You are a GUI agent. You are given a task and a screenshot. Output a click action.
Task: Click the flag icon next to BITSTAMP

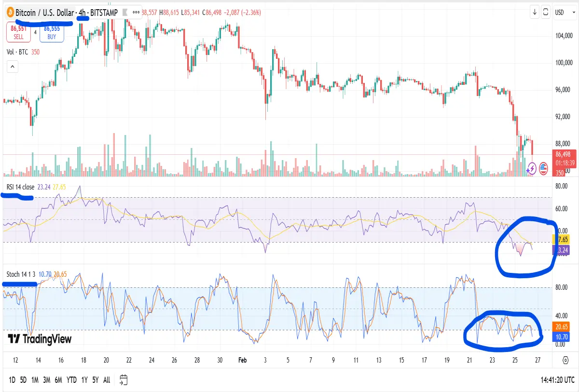pyautogui.click(x=125, y=12)
